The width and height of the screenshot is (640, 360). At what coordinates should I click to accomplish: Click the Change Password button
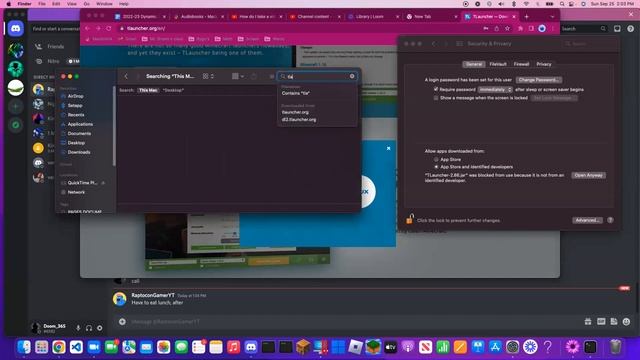click(539, 80)
